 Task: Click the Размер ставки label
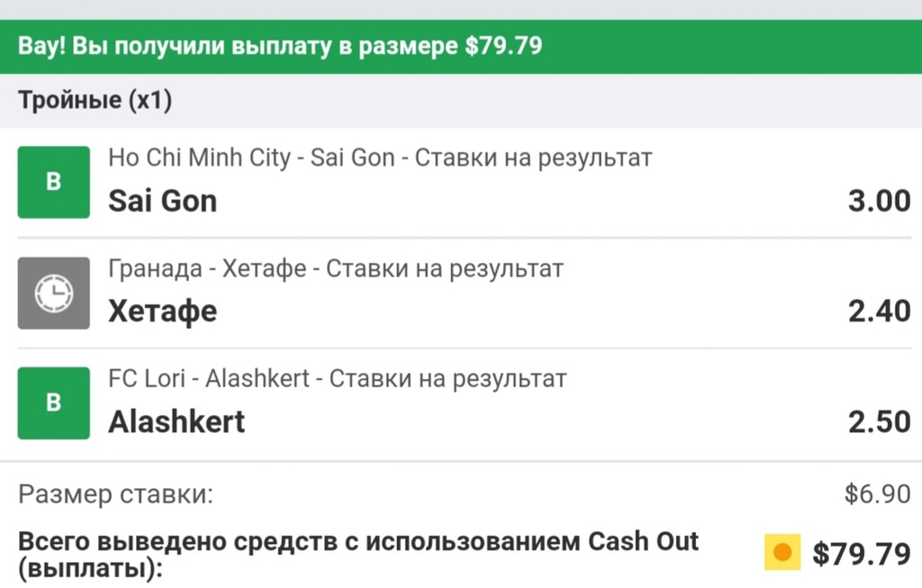(x=116, y=493)
